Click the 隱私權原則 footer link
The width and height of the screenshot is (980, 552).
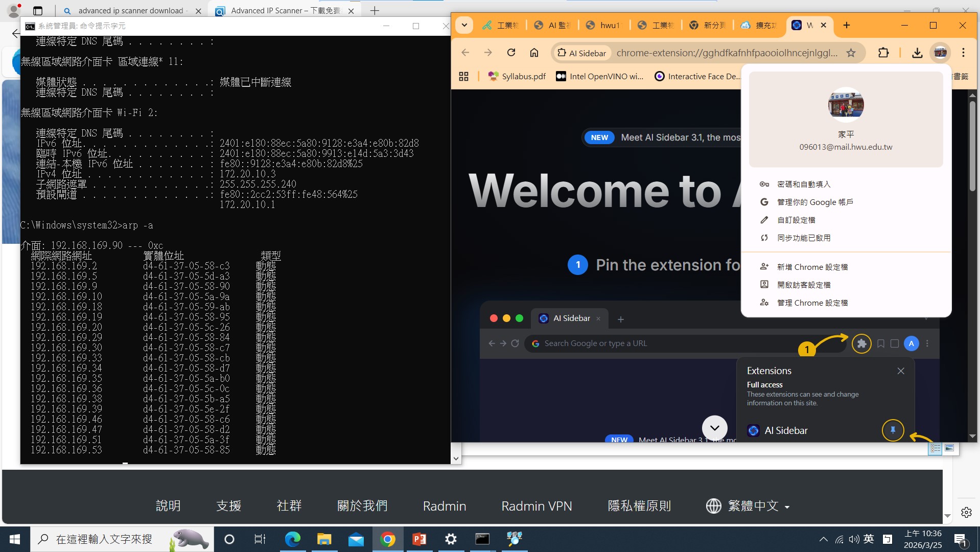click(639, 506)
